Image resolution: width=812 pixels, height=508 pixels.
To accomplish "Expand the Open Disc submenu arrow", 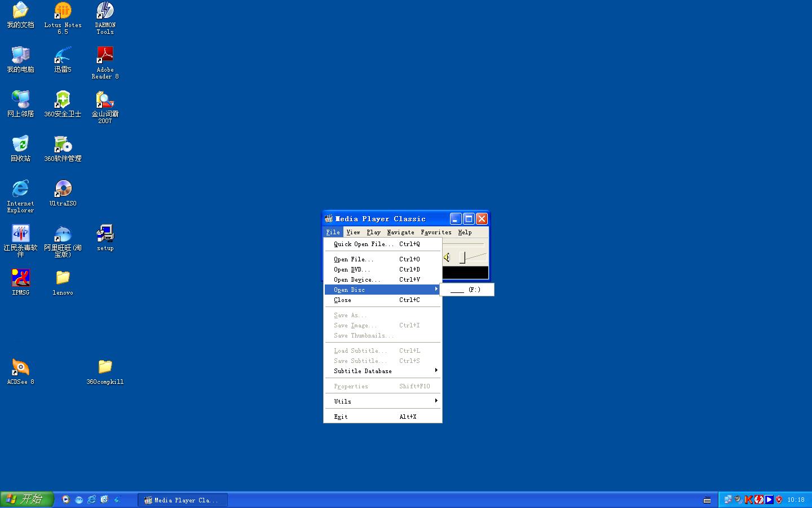I will 436,290.
